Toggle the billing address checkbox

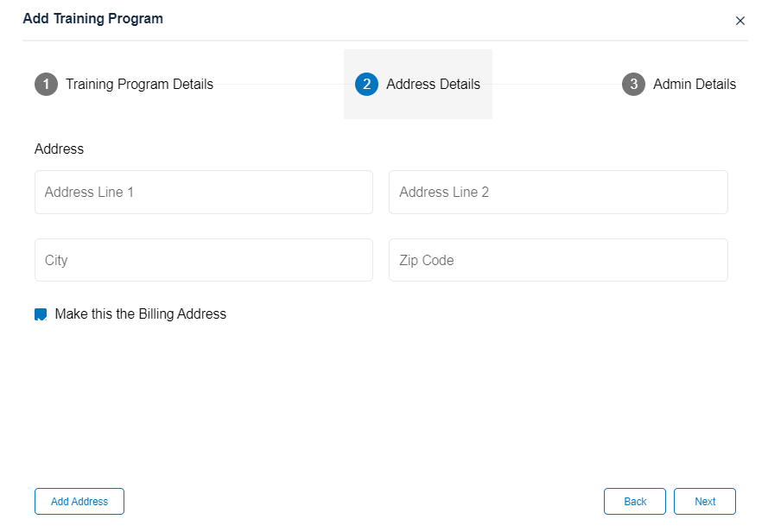tap(41, 314)
